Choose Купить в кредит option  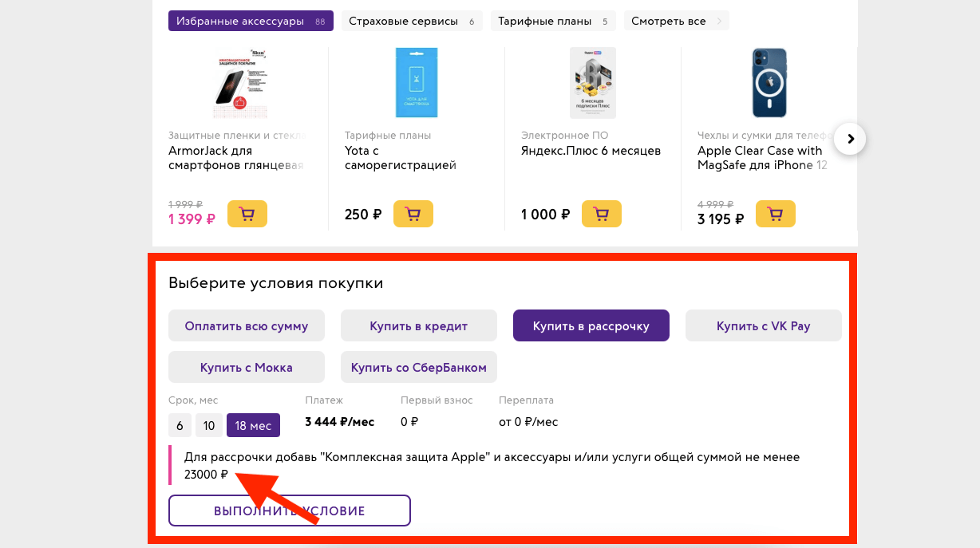point(418,325)
